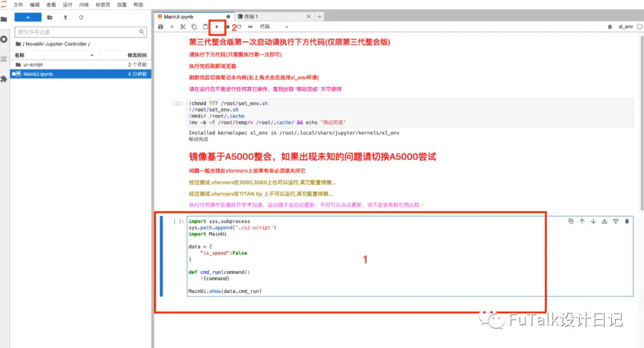Move the active cell up with the up arrow
Viewport: 644px width, 348px height.
[582, 221]
